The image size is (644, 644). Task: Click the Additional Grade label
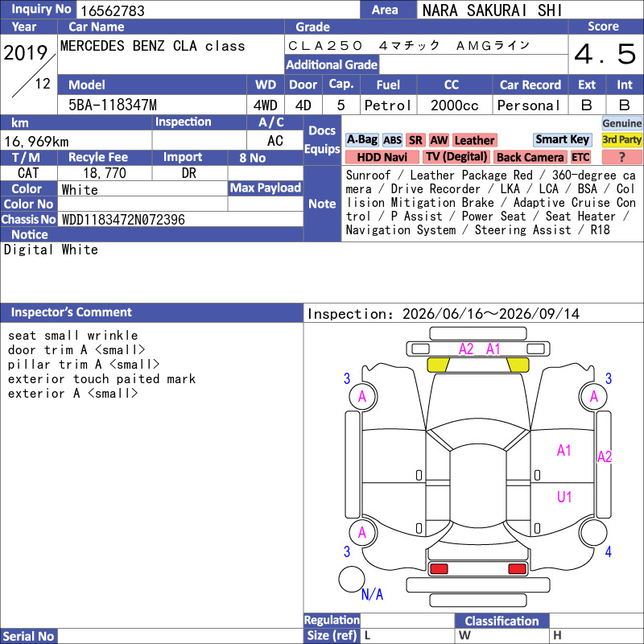coord(332,64)
